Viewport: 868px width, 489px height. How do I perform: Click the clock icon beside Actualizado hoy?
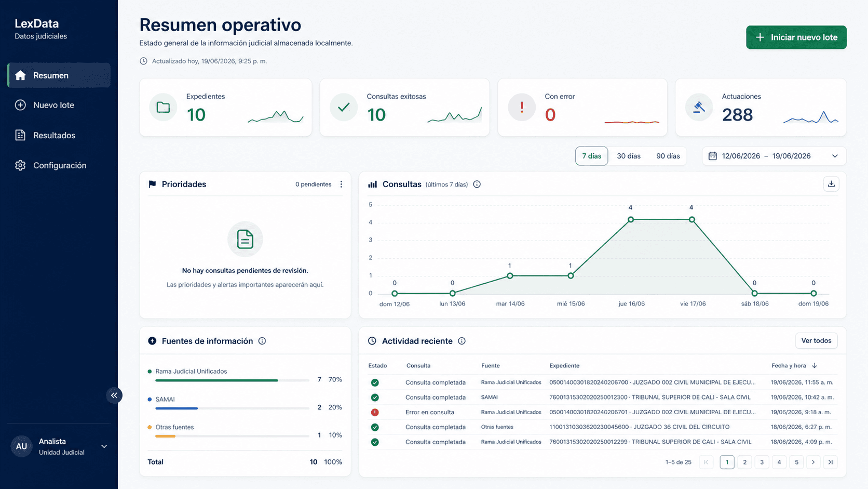144,61
